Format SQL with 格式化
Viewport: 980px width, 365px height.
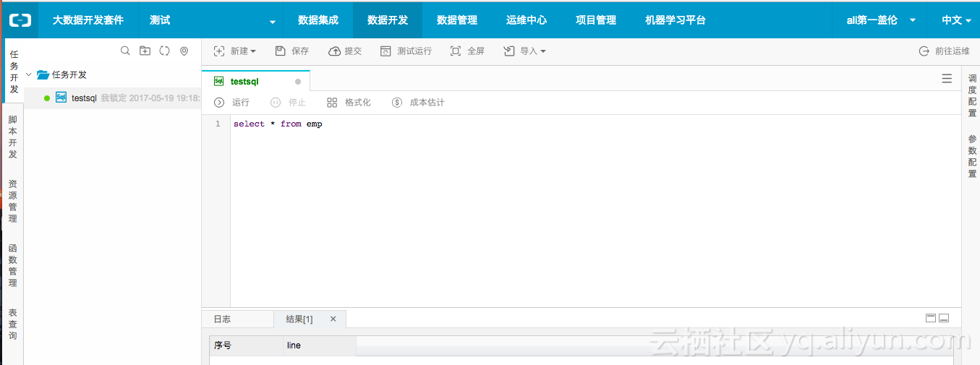349,103
